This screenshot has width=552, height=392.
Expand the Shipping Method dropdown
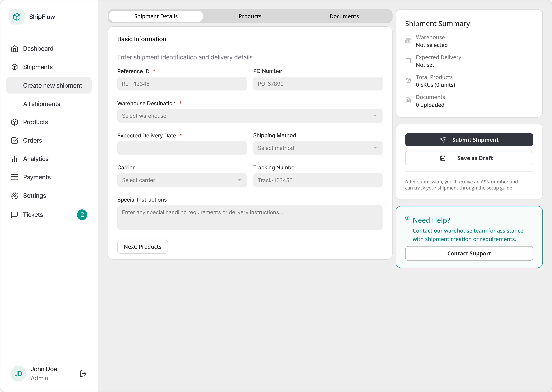(x=318, y=148)
